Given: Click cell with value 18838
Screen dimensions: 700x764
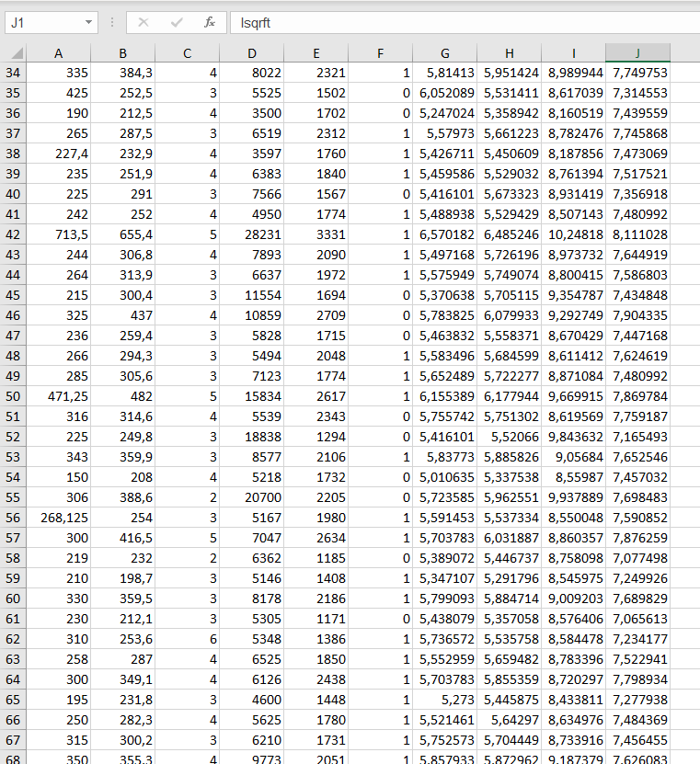Looking at the screenshot, I should pos(251,437).
